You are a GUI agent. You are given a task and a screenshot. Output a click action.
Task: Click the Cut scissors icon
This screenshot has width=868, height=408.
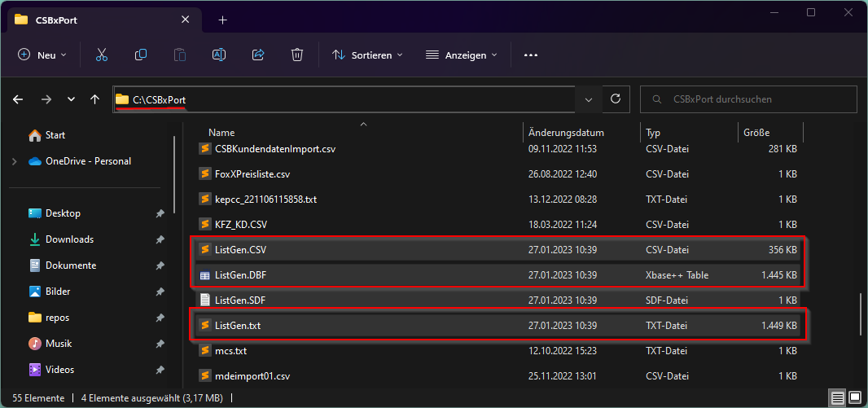tap(101, 55)
